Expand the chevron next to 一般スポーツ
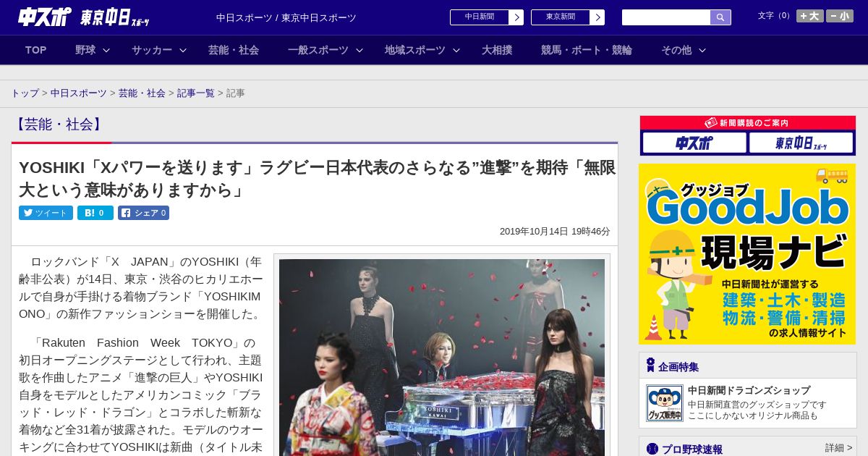Screen dimensions: 868x456 pos(359,50)
